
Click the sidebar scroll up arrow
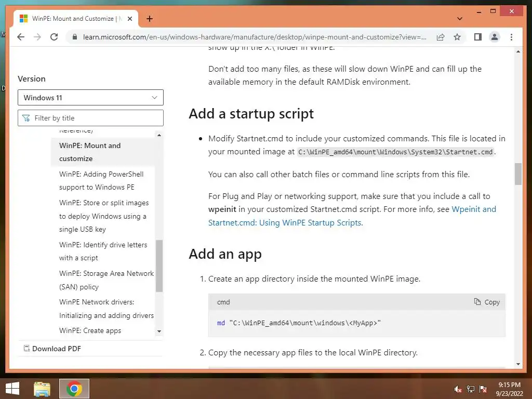pyautogui.click(x=159, y=135)
